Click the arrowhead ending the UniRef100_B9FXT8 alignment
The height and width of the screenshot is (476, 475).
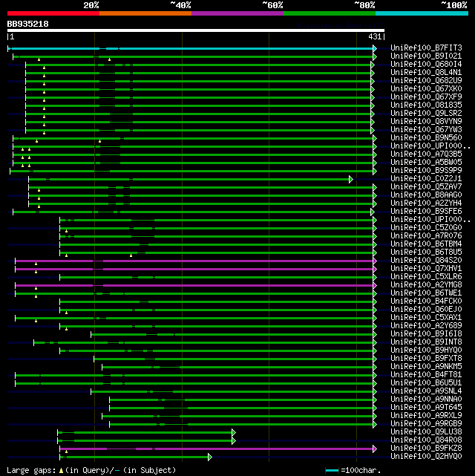pos(375,359)
